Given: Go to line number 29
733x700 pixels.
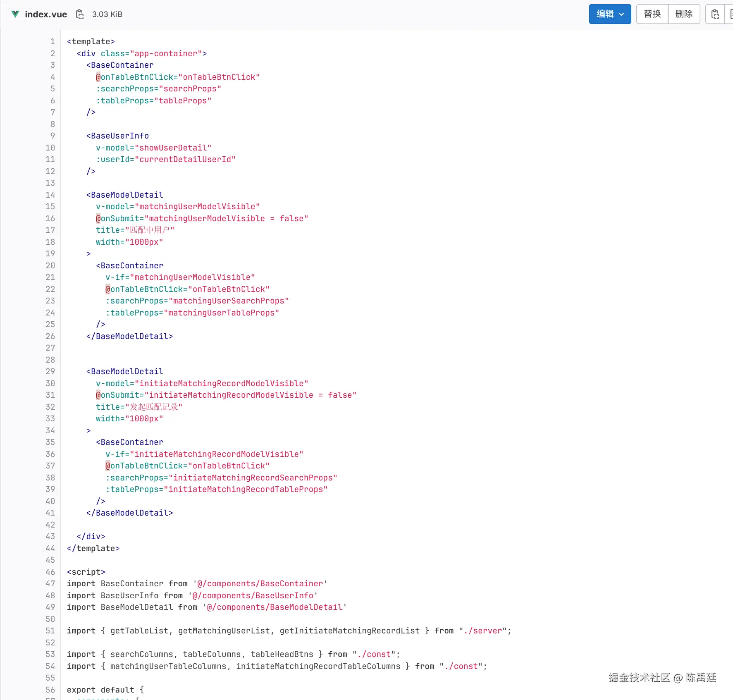Looking at the screenshot, I should pos(50,371).
